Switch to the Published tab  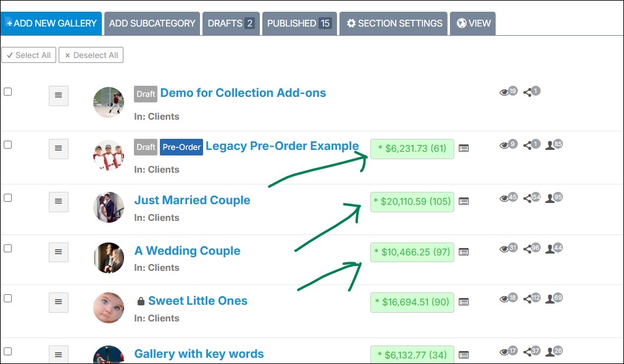299,23
